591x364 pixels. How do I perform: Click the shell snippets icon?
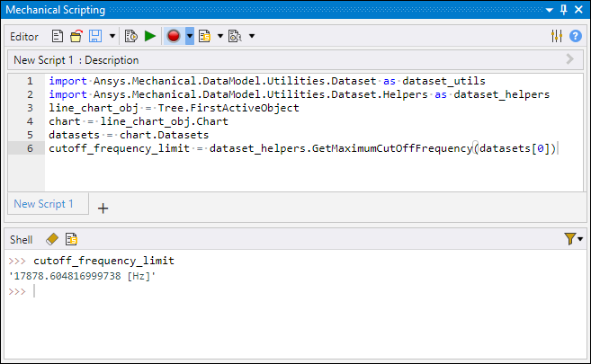click(x=71, y=239)
